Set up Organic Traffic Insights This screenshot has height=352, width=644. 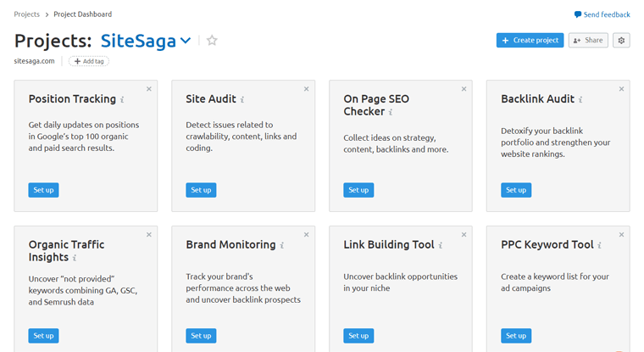tap(43, 336)
